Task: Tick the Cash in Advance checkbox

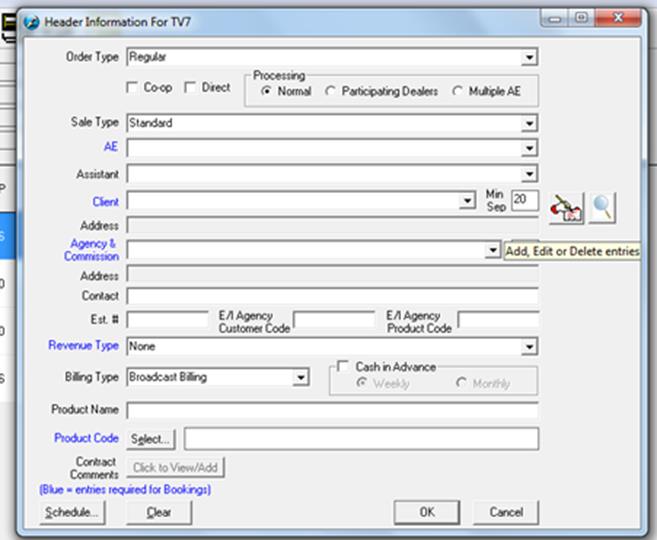Action: click(x=342, y=367)
